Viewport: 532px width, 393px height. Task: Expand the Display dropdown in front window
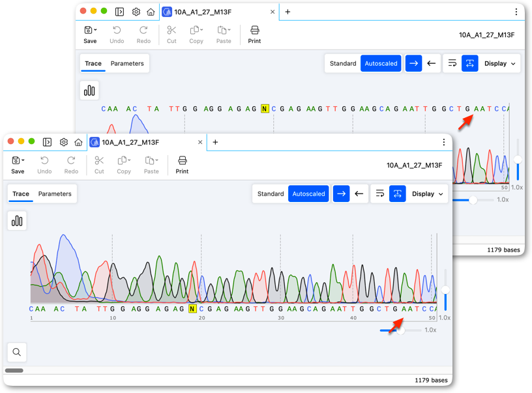pos(428,194)
